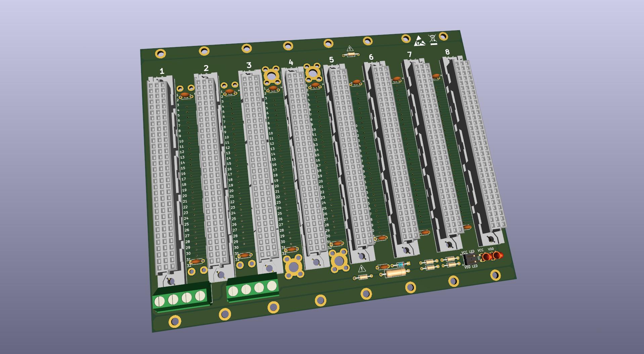Click the ESD sensitivity triangle symbol
The width and height of the screenshot is (644, 354).
point(419,41)
